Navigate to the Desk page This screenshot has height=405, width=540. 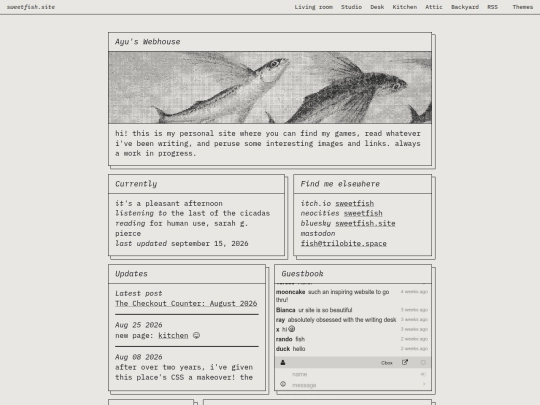[377, 7]
